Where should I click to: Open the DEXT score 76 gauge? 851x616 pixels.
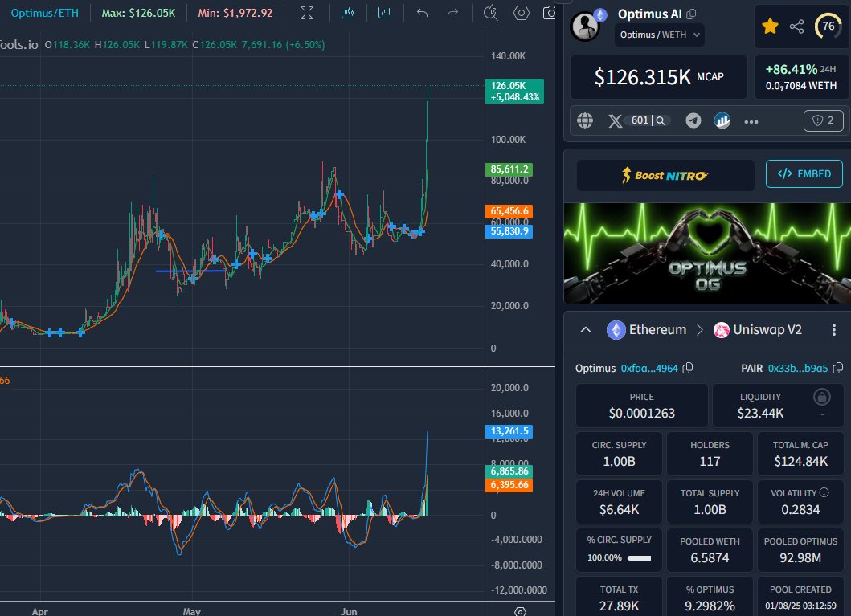[828, 26]
